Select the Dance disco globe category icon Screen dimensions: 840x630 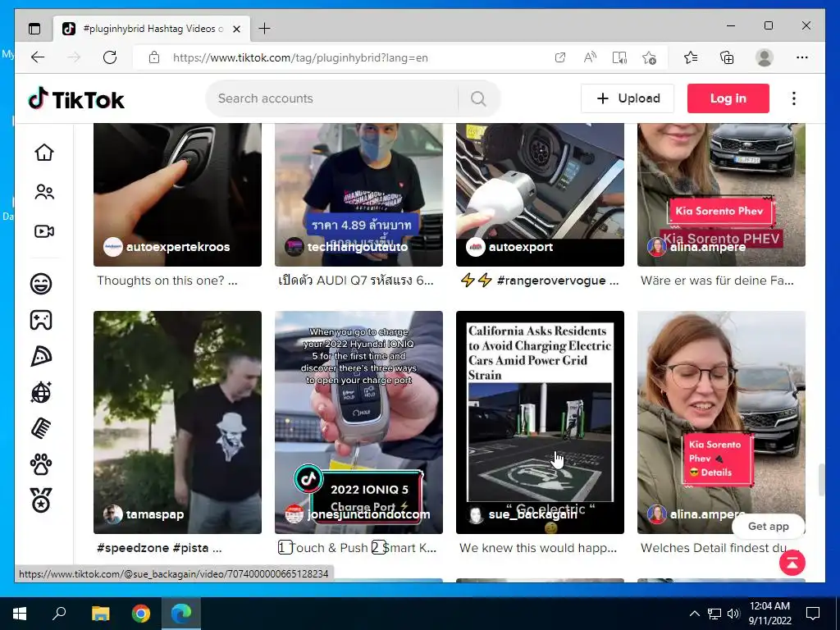(x=41, y=393)
